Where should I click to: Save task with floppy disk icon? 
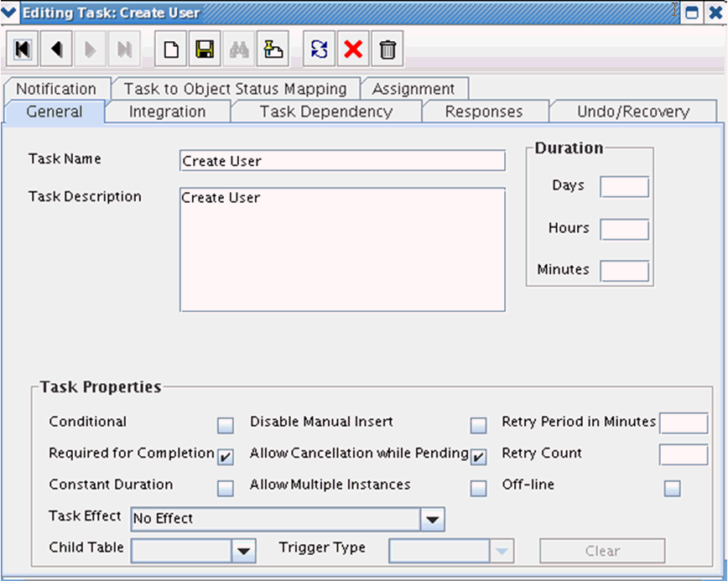coord(205,49)
